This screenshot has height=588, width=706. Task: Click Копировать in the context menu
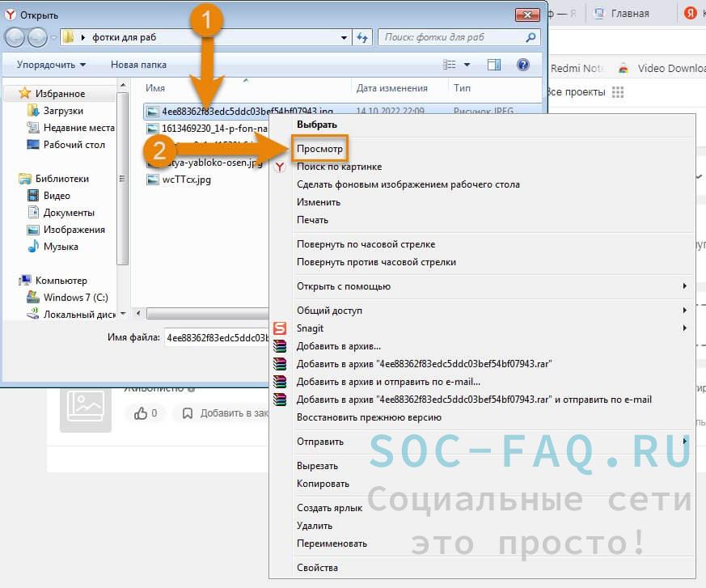coord(323,484)
